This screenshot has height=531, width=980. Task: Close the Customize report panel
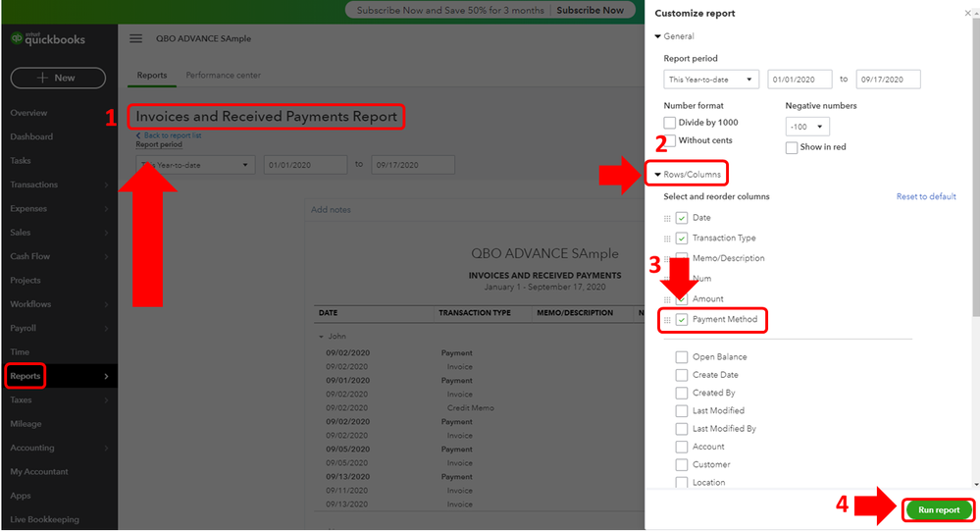tap(967, 13)
